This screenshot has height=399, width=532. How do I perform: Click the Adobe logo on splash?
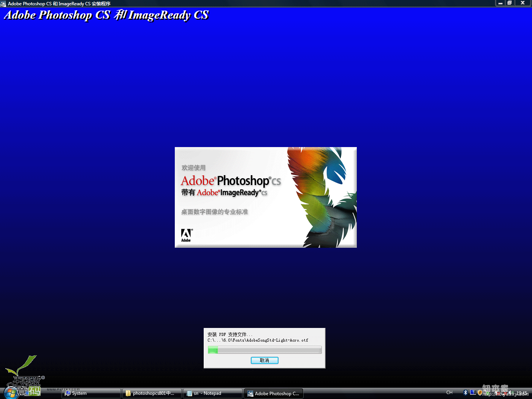(186, 235)
